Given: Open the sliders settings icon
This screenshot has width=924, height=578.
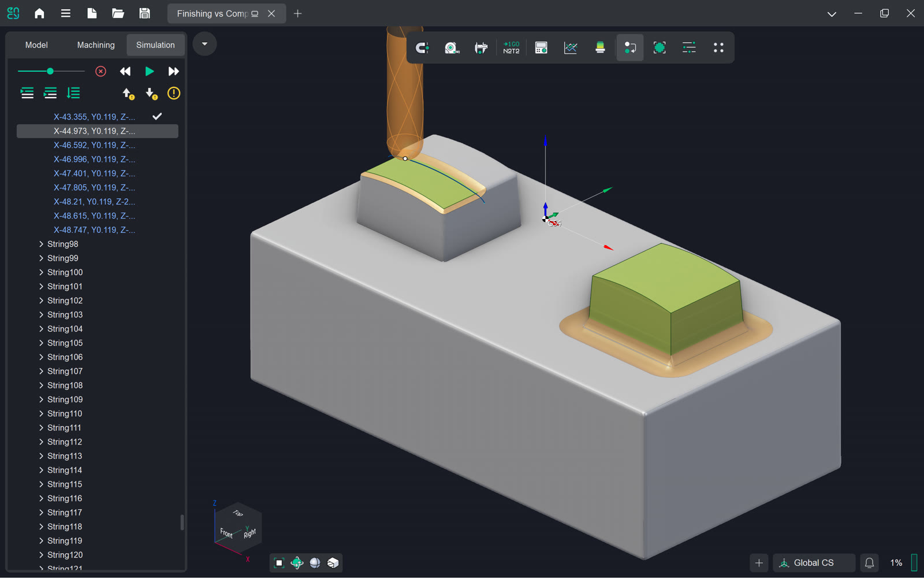Looking at the screenshot, I should pos(689,48).
